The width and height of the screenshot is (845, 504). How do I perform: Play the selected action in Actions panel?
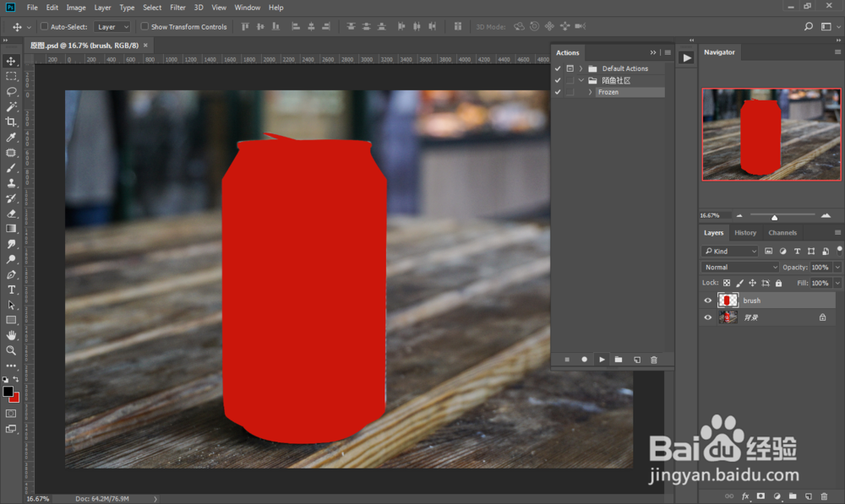point(602,360)
